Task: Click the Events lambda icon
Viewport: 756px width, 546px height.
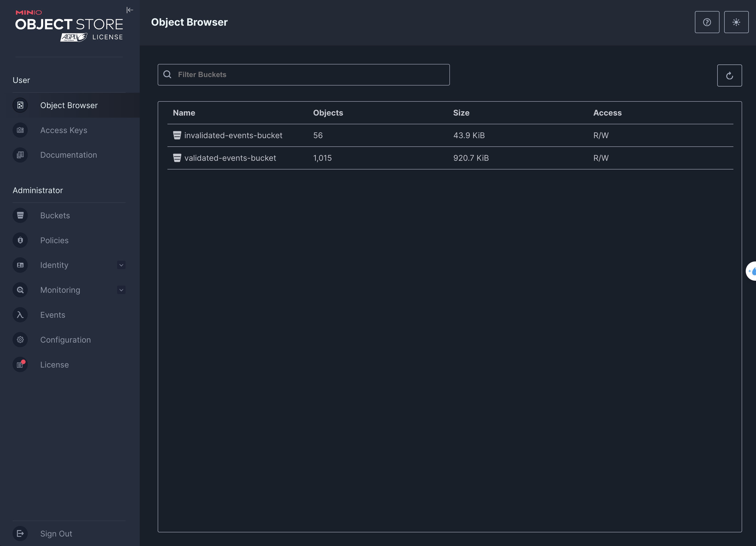Action: [20, 315]
